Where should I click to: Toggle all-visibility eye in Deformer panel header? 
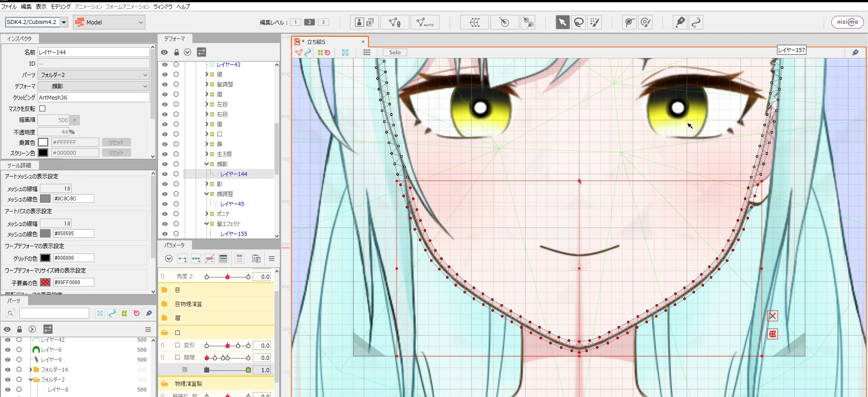[x=164, y=52]
